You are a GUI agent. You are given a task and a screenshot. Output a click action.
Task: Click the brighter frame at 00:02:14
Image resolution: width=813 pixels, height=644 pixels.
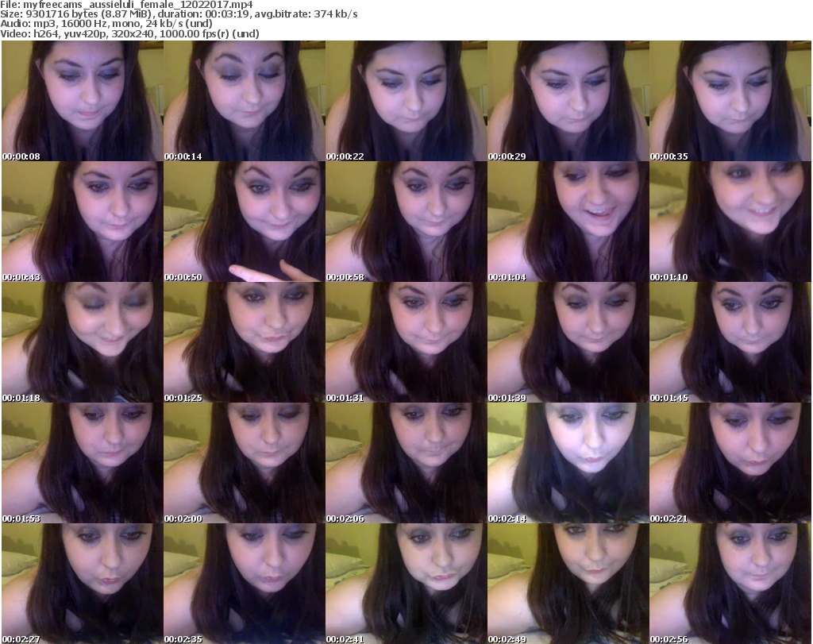[x=568, y=464]
